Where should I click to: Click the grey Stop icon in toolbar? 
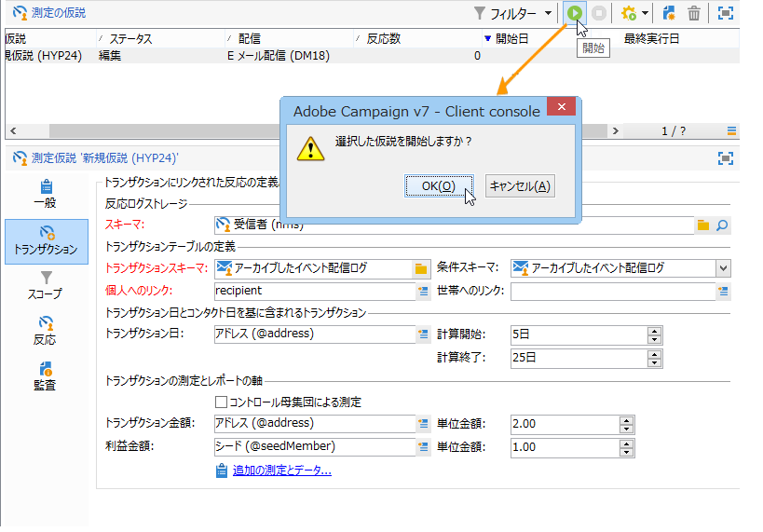pyautogui.click(x=598, y=13)
